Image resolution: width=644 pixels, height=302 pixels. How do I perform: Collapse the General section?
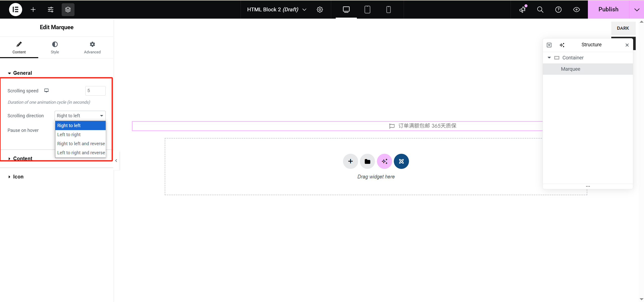[x=22, y=73]
